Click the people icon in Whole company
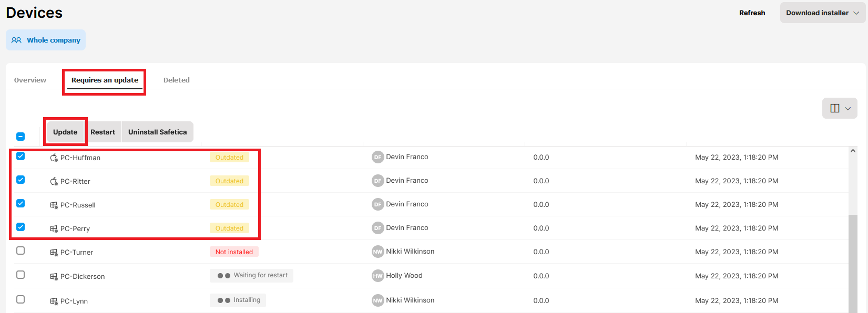The image size is (868, 313). 17,40
